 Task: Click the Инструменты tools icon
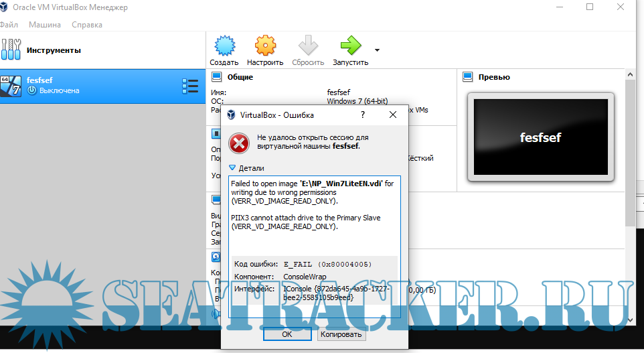[x=12, y=50]
